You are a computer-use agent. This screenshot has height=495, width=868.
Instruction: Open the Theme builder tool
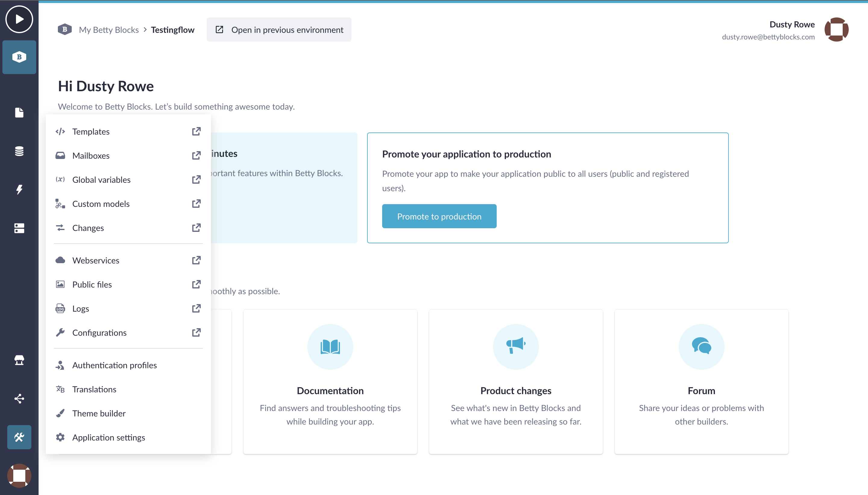tap(99, 413)
